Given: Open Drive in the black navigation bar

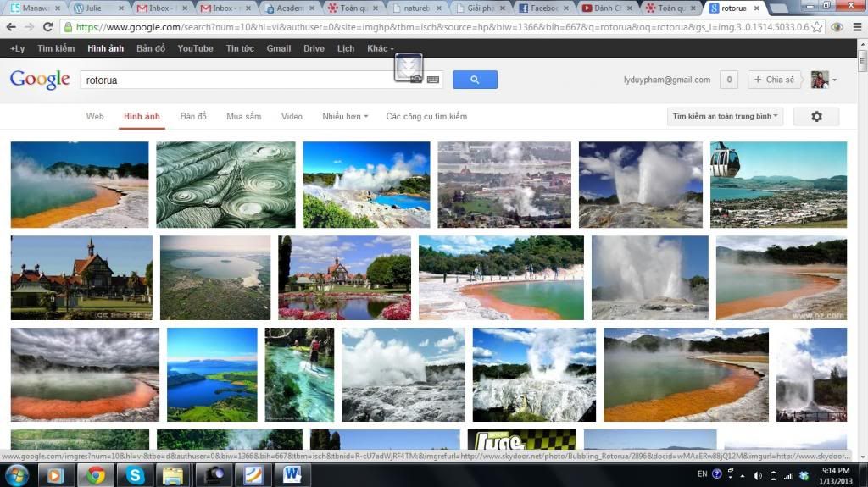Looking at the screenshot, I should point(314,49).
